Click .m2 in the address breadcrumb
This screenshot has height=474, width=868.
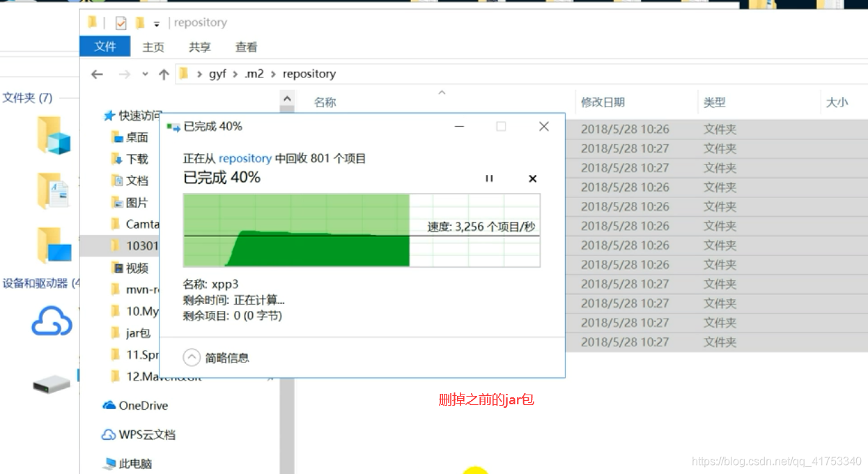pyautogui.click(x=254, y=74)
